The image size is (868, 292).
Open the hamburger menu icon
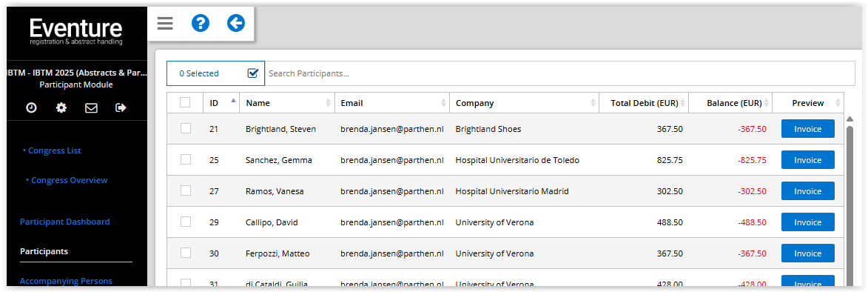[165, 23]
